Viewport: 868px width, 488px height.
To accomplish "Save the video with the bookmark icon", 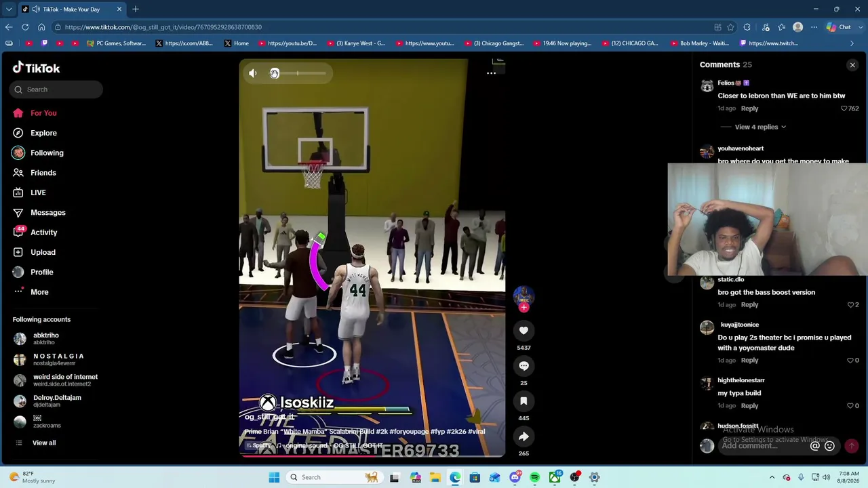I will click(524, 401).
